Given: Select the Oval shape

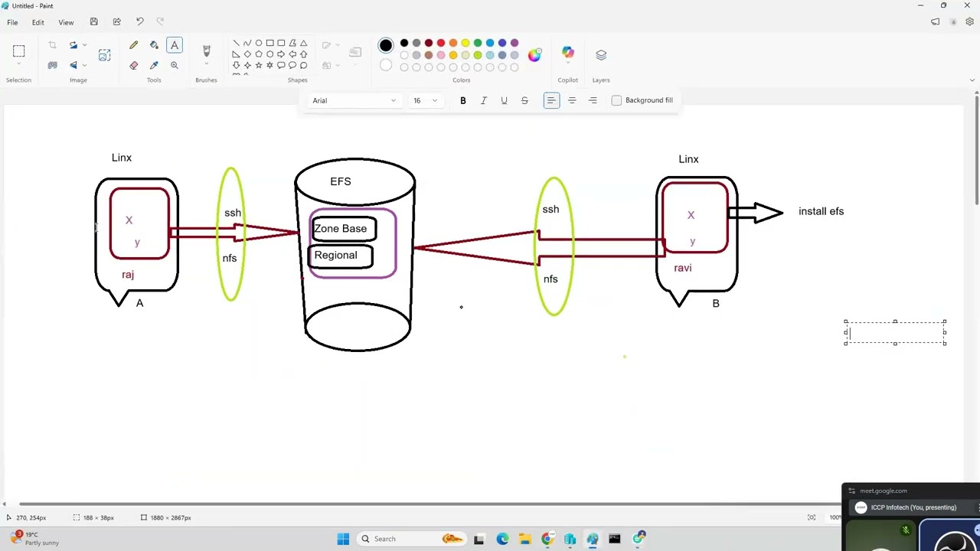Looking at the screenshot, I should [259, 43].
